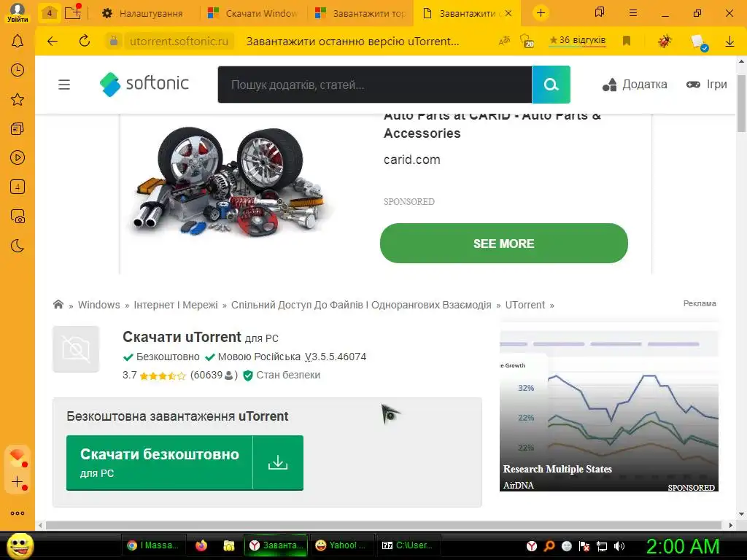Open Firefox from the taskbar
The image size is (747, 560).
click(201, 545)
